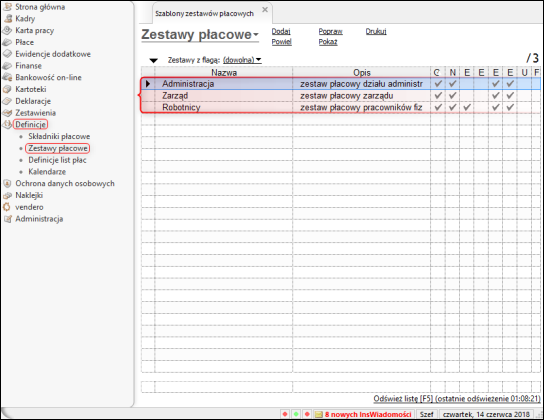Open the Zestawy płacowe heading dropdown
Screen dimensions: 544x420
pyautogui.click(x=256, y=35)
